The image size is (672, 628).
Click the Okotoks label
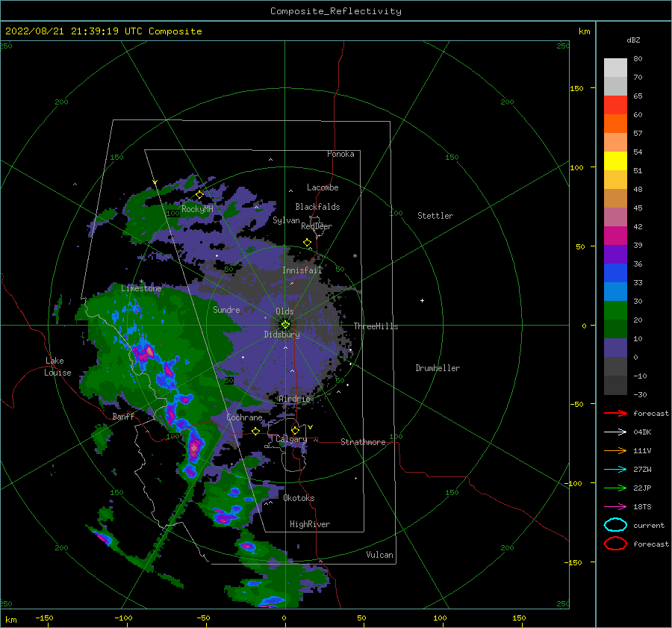pyautogui.click(x=299, y=498)
